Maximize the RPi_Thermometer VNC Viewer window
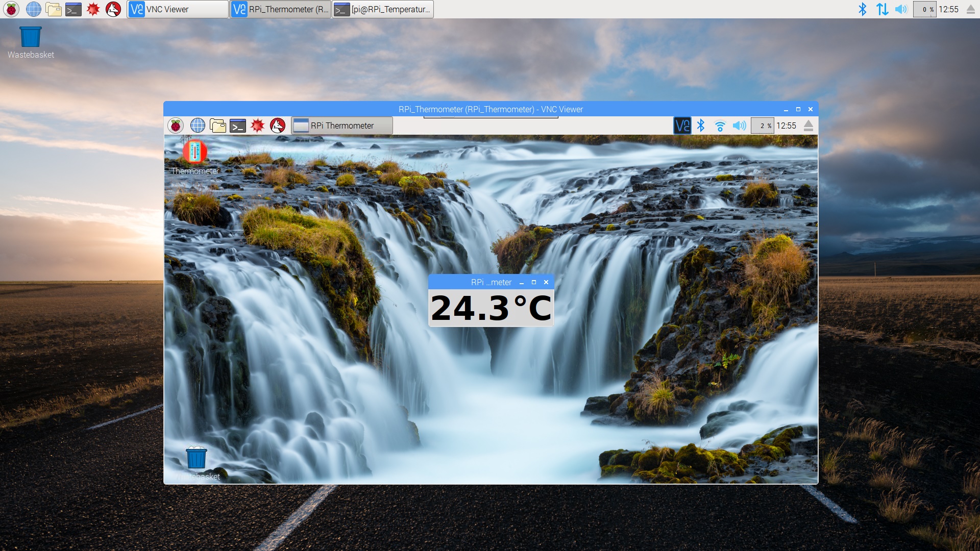 (798, 109)
